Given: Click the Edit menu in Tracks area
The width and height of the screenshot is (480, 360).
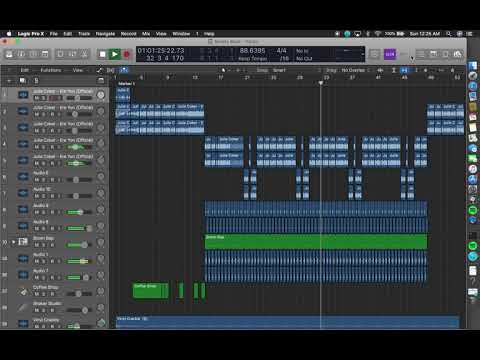Looking at the screenshot, I should (25, 70).
